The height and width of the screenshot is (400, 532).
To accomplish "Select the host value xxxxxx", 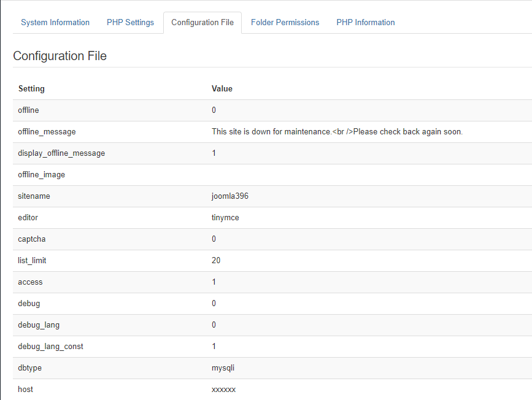I will coord(223,390).
